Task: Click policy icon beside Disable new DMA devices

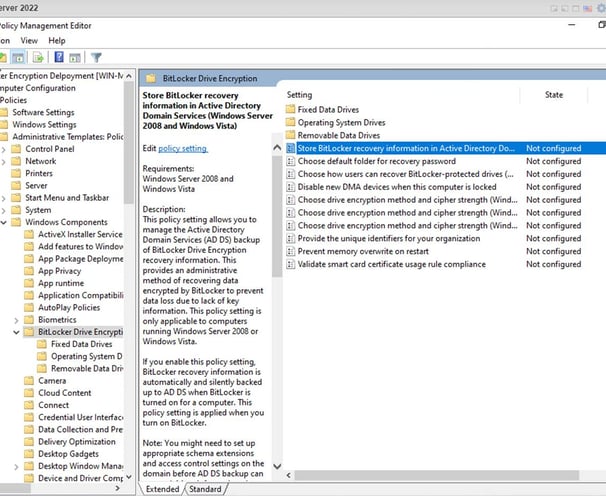Action: 290,187
